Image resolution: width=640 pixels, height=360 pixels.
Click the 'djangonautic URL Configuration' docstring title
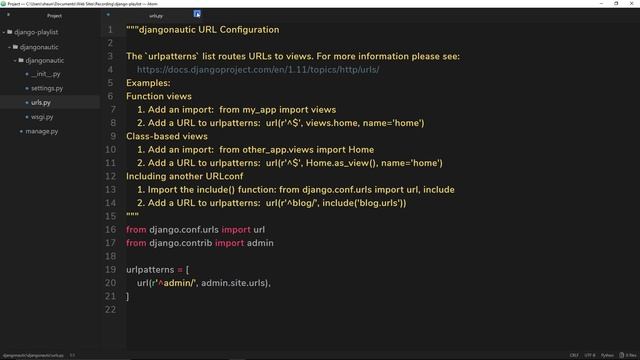tap(209, 30)
